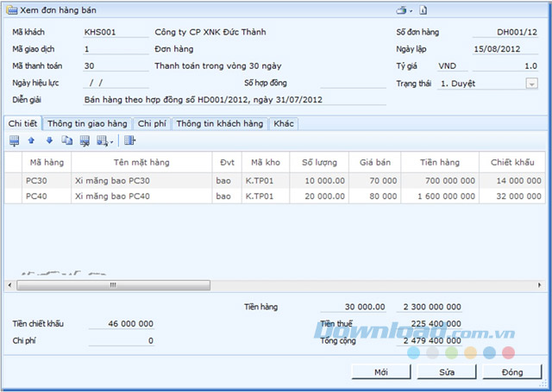The width and height of the screenshot is (552, 392).
Task: Open the grid export icon dropdown arrow
Action: [111, 142]
